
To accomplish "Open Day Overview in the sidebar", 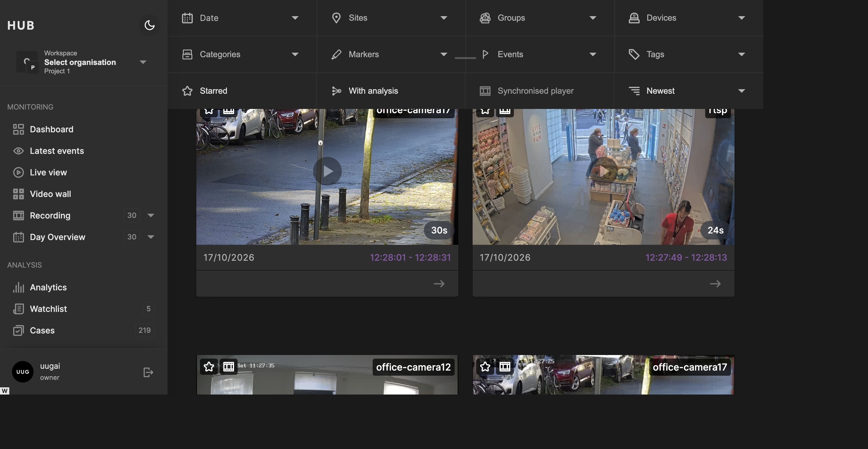I will 57,237.
